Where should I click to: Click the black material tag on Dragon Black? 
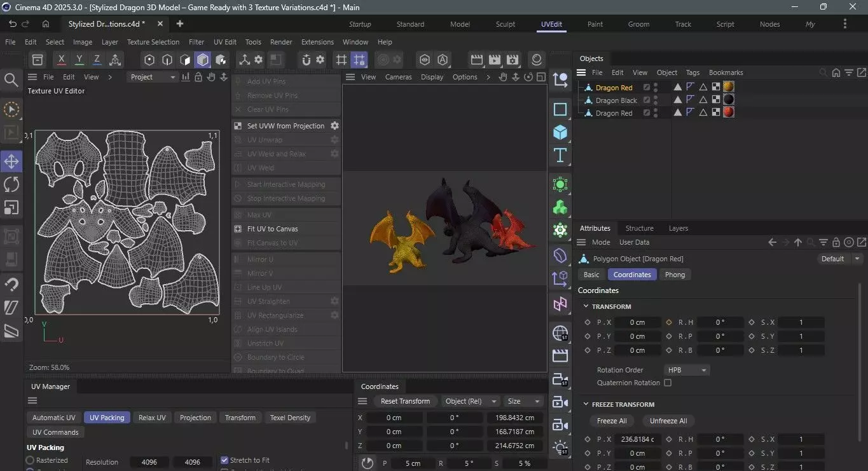click(729, 100)
